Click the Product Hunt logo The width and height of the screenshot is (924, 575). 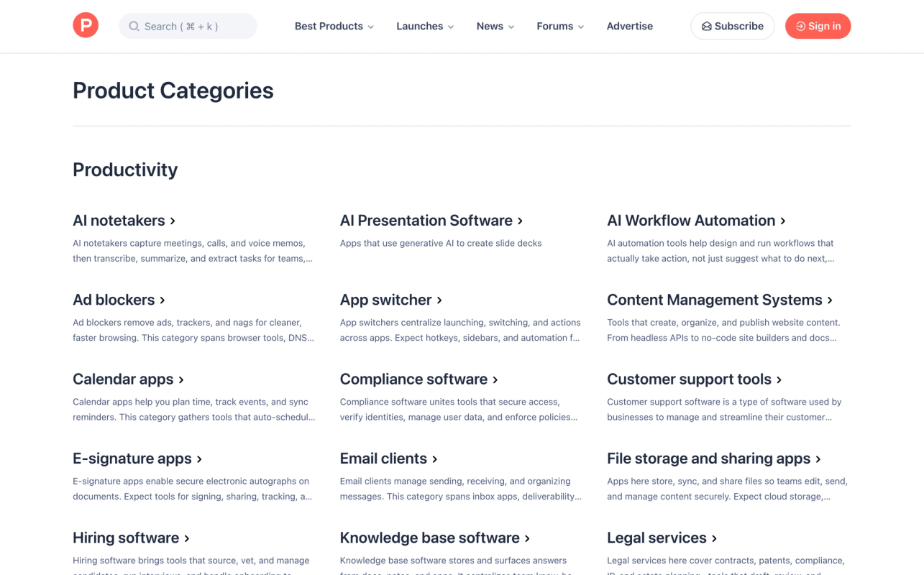coord(86,26)
